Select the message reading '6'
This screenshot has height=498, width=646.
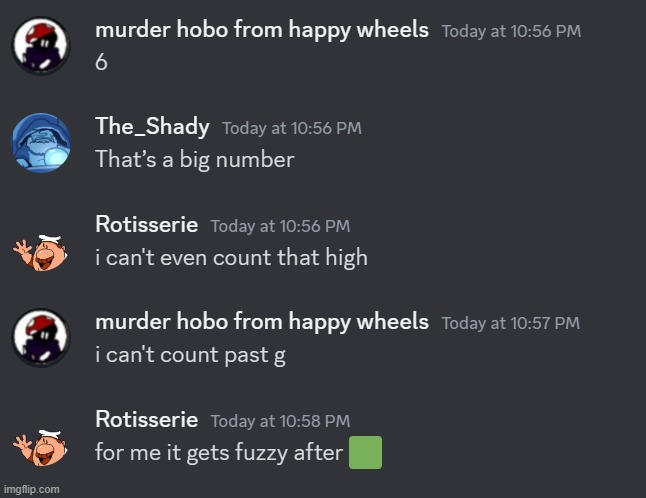[x=101, y=63]
